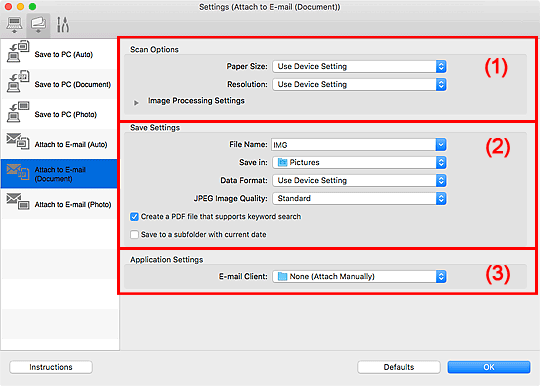Viewport: 540px width, 386px height.
Task: Open the Scanning from Computer tab icon
Action: 14,25
